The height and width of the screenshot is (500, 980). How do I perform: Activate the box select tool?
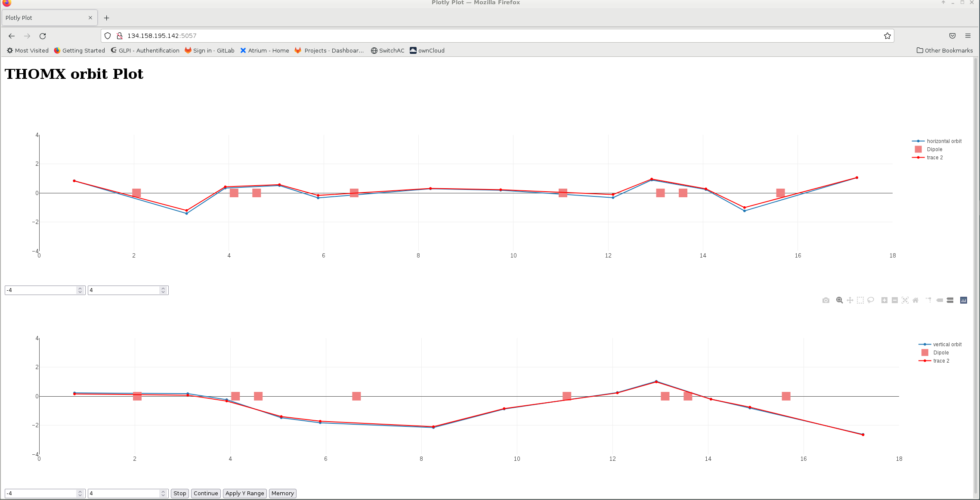coord(860,300)
